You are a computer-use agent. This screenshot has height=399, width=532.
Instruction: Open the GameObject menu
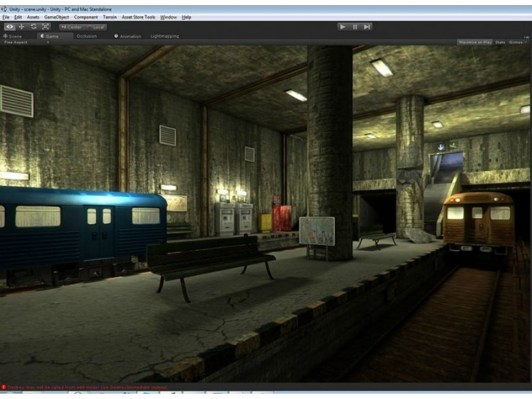(56, 17)
